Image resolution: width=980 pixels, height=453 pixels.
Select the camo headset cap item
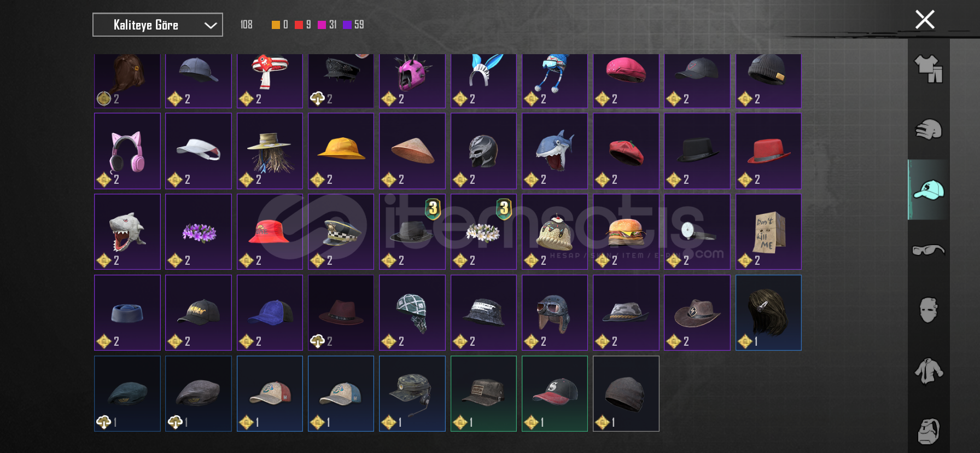point(412,394)
